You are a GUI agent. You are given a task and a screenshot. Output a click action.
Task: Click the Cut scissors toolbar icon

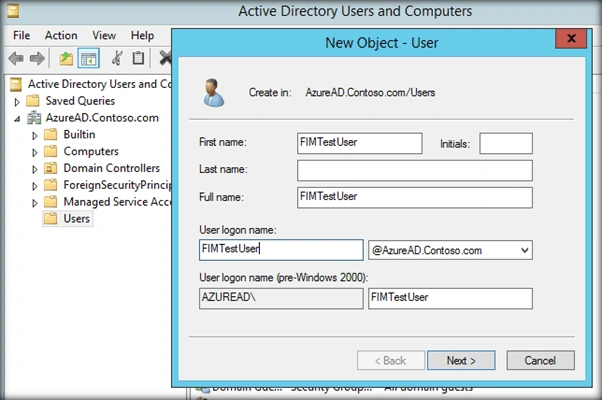(117, 58)
